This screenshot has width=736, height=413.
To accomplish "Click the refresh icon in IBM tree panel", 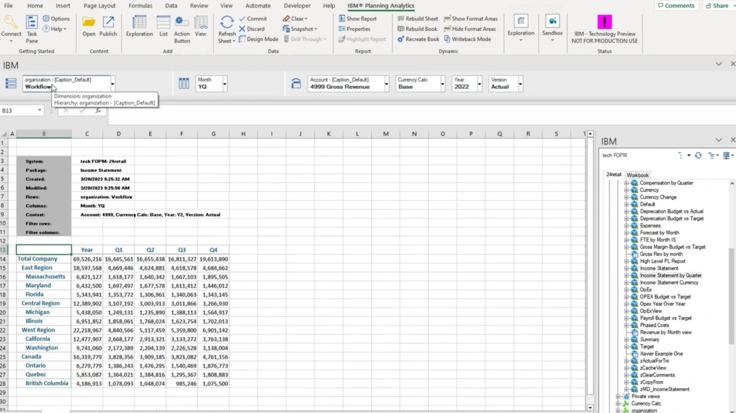I will [698, 155].
